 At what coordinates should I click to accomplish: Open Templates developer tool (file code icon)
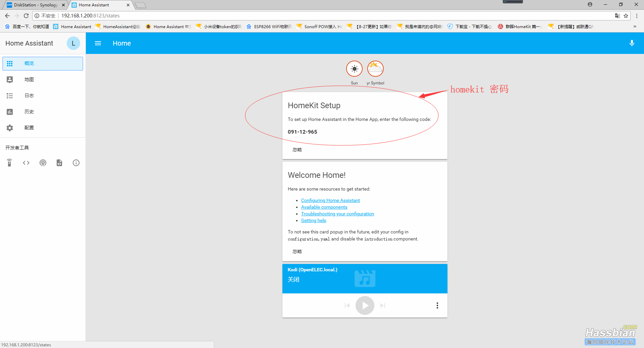coord(59,163)
